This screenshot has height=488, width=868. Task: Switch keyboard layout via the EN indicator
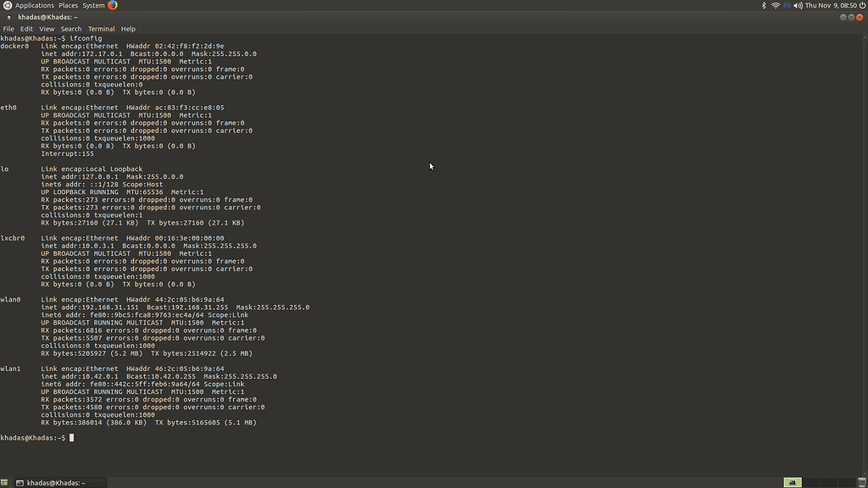click(x=787, y=4)
